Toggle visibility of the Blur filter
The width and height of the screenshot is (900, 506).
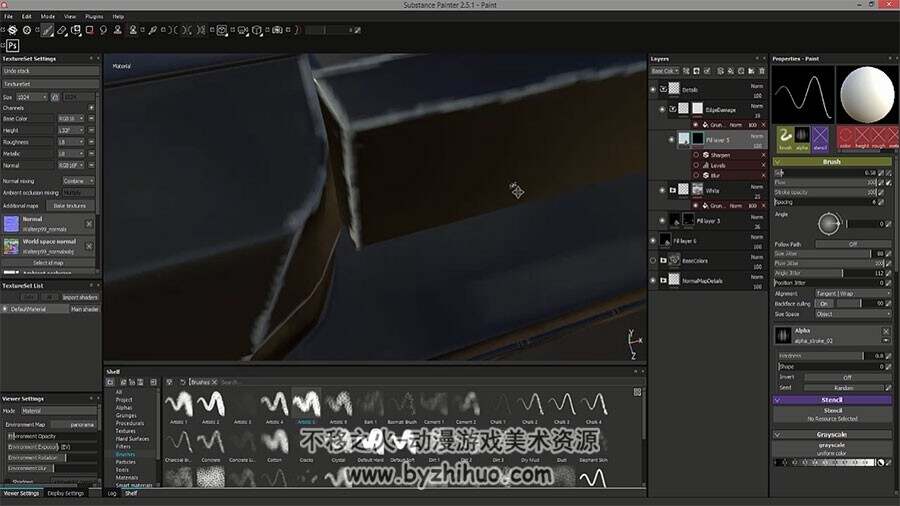(696, 176)
